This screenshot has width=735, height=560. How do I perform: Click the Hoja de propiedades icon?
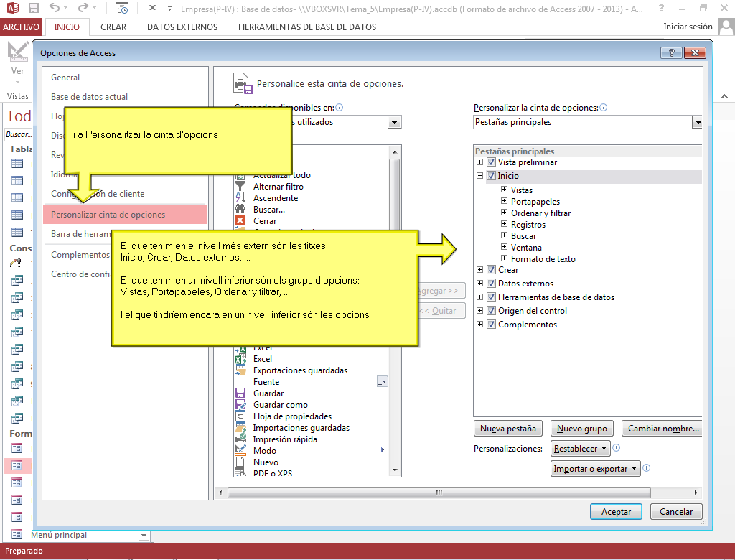pyautogui.click(x=240, y=416)
